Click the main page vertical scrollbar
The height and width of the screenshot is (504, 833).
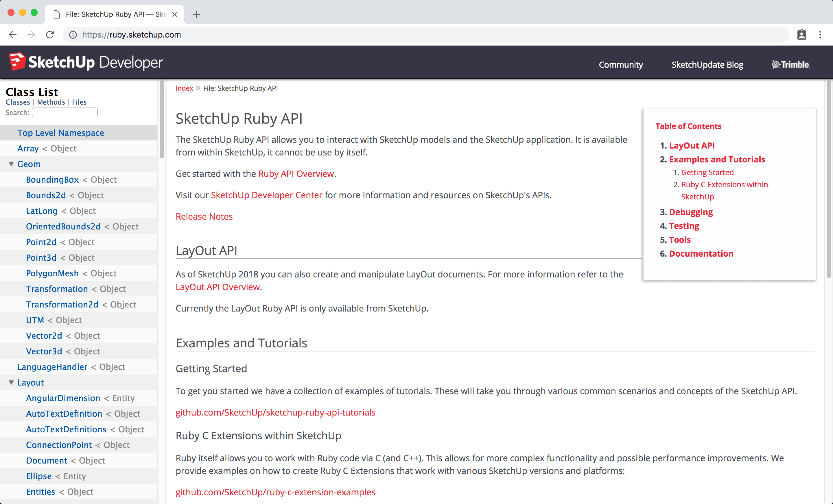coord(829,179)
